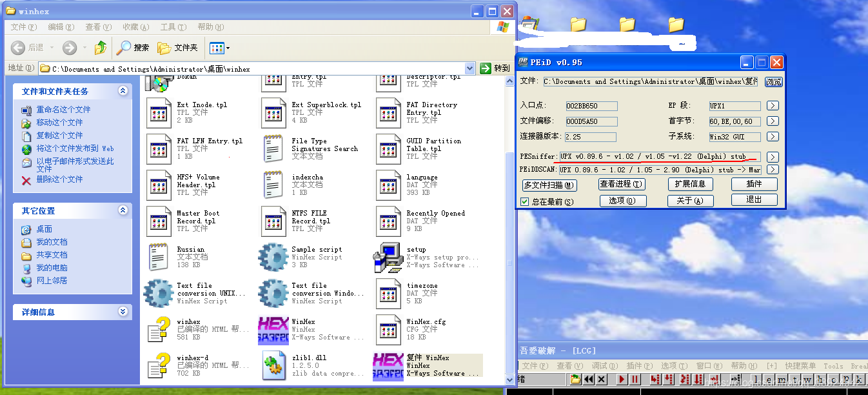Click 多文件扫描 button in PEiD
This screenshot has width=868, height=395.
point(549,185)
